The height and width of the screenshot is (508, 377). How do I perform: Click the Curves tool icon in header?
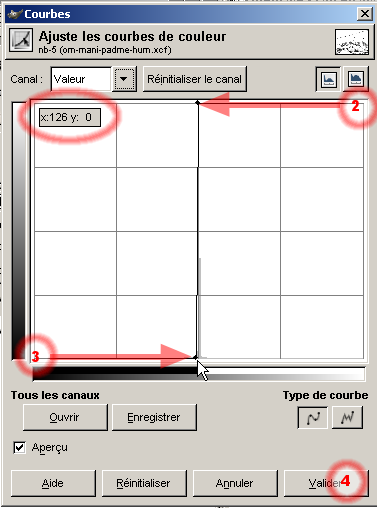21,40
